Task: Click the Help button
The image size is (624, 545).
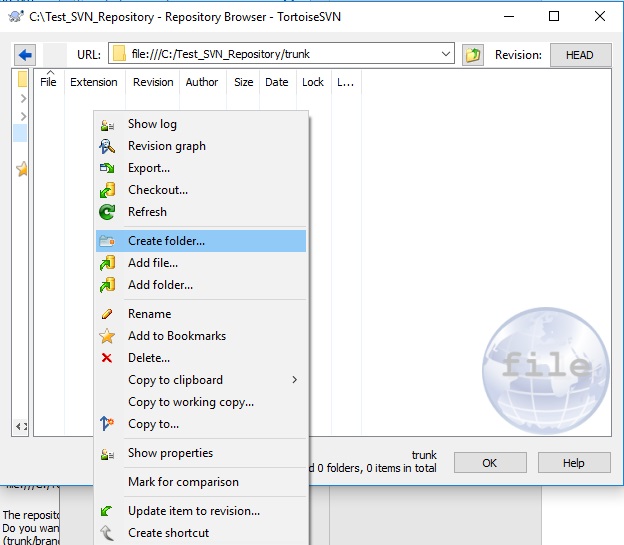Action: click(574, 463)
